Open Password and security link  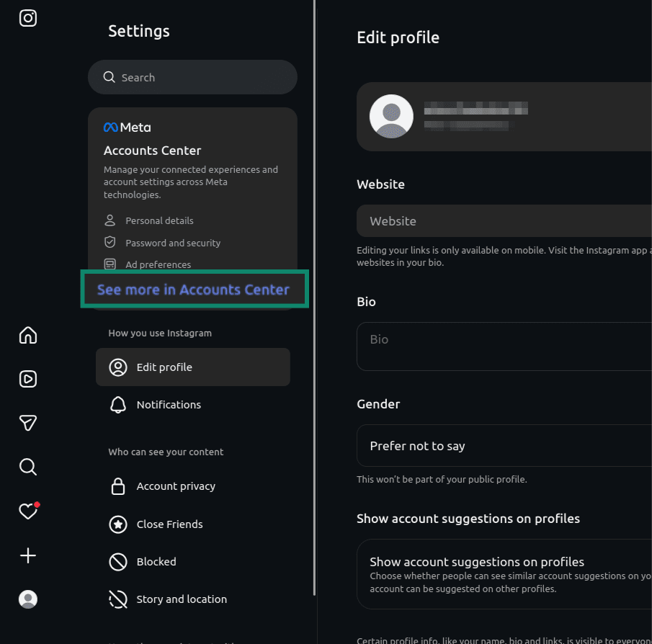pos(173,243)
